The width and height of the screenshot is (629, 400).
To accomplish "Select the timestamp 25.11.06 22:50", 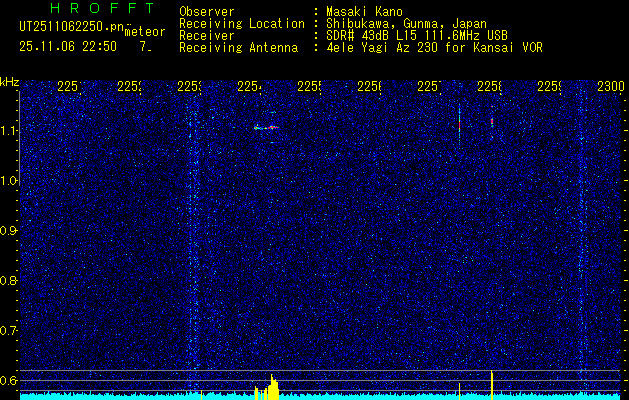I will [x=68, y=47].
